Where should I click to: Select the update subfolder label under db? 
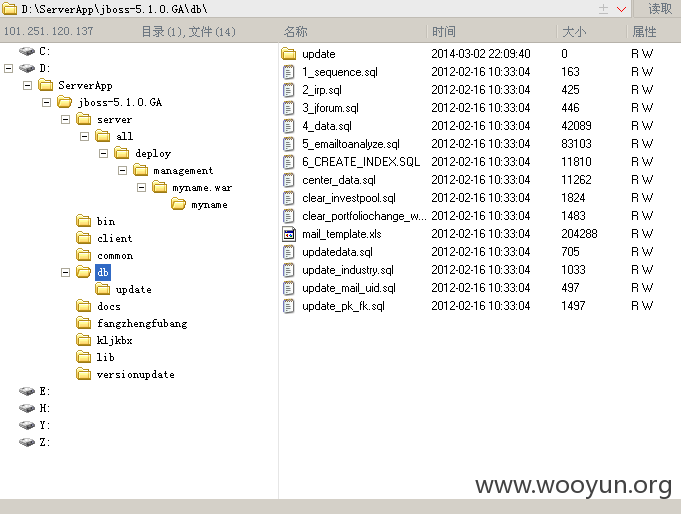pyautogui.click(x=133, y=289)
